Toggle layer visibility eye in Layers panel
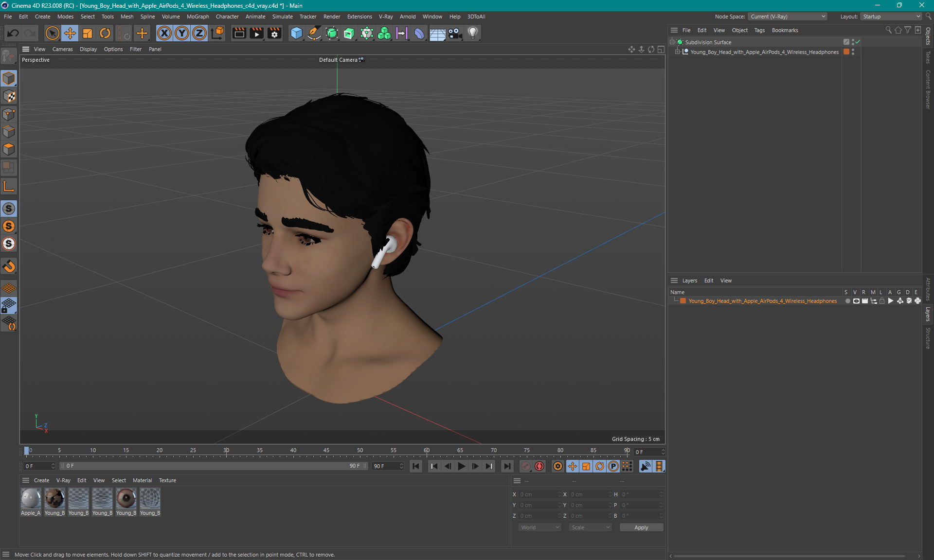The width and height of the screenshot is (934, 560). (x=856, y=301)
